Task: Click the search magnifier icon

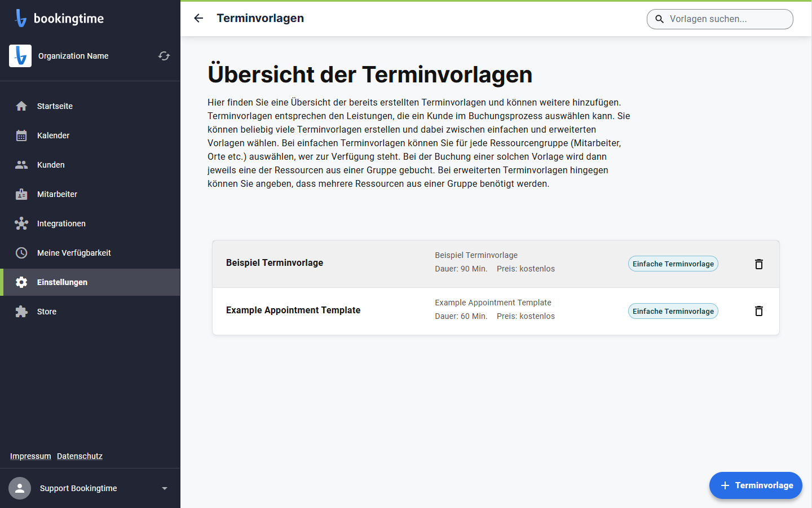Action: (659, 19)
